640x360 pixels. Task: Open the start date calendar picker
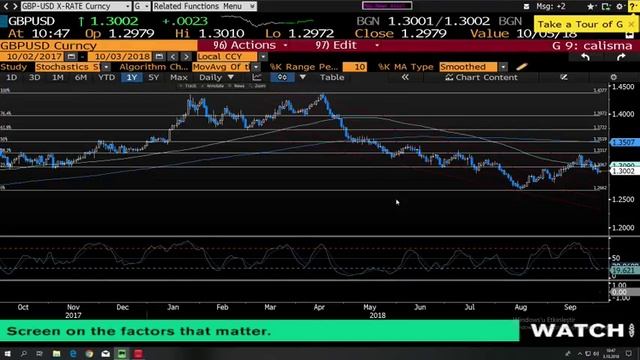coord(71,56)
